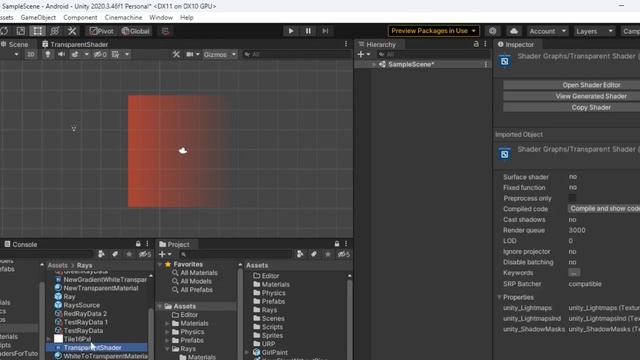The height and width of the screenshot is (360, 640).
Task: Expand the SampleScene hierarchy node
Action: (x=373, y=64)
